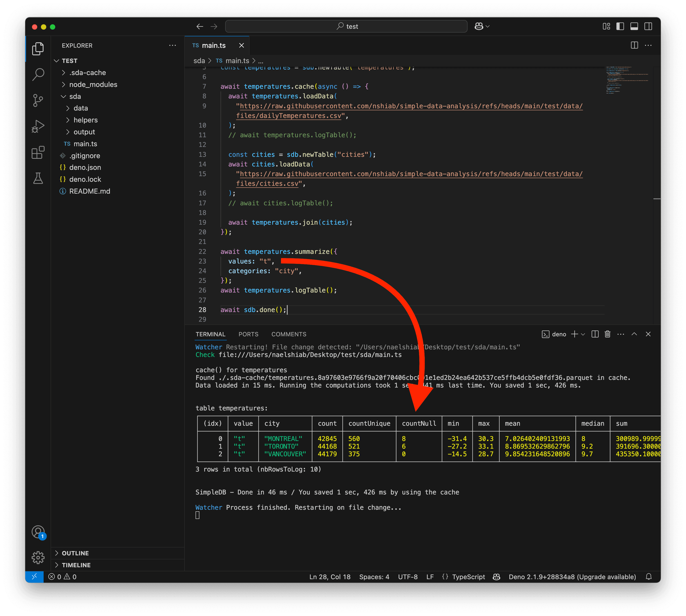The width and height of the screenshot is (686, 616).
Task: Open deno.lock file
Action: point(85,179)
